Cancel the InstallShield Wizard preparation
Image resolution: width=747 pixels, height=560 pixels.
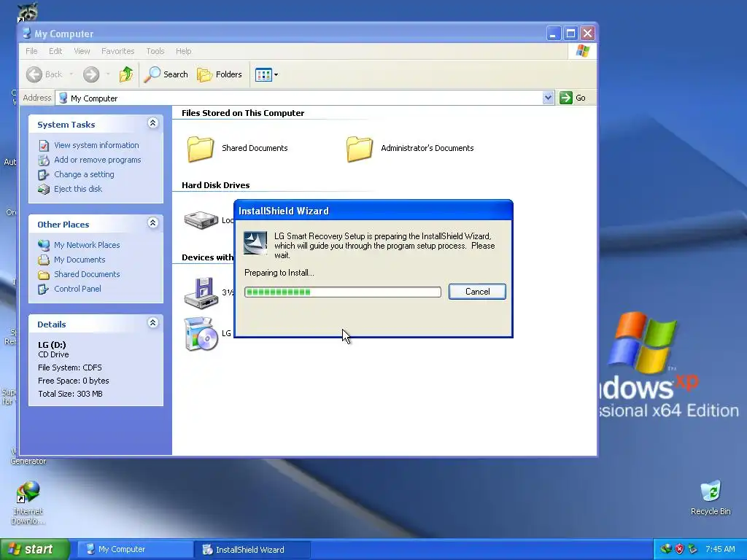[477, 292]
